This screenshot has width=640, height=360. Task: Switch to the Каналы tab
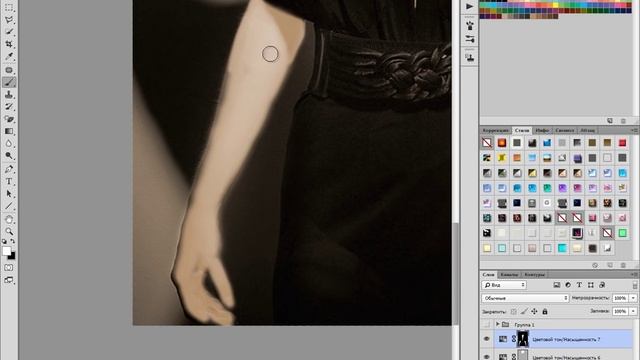(509, 275)
